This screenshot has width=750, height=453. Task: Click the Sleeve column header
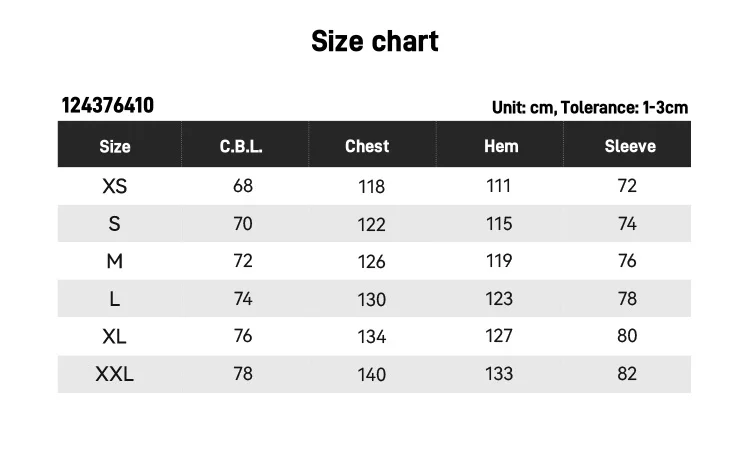click(x=630, y=146)
